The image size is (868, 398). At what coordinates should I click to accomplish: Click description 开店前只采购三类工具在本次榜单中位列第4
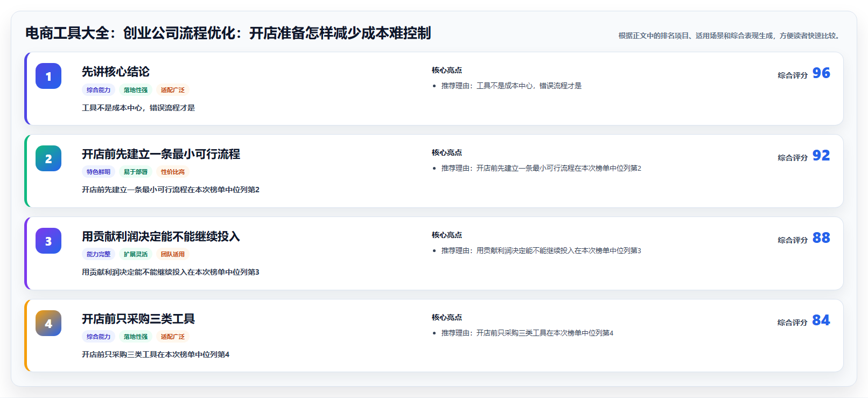[156, 354]
